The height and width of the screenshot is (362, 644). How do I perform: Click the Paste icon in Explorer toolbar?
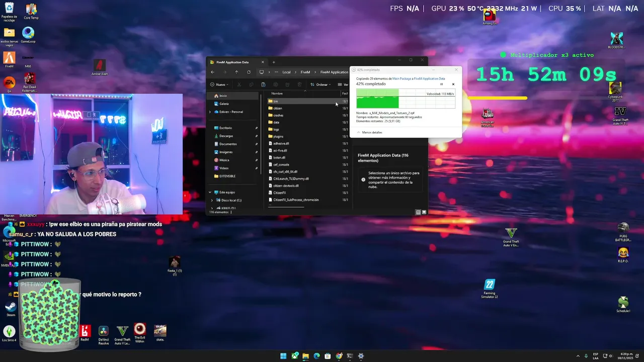(263, 84)
